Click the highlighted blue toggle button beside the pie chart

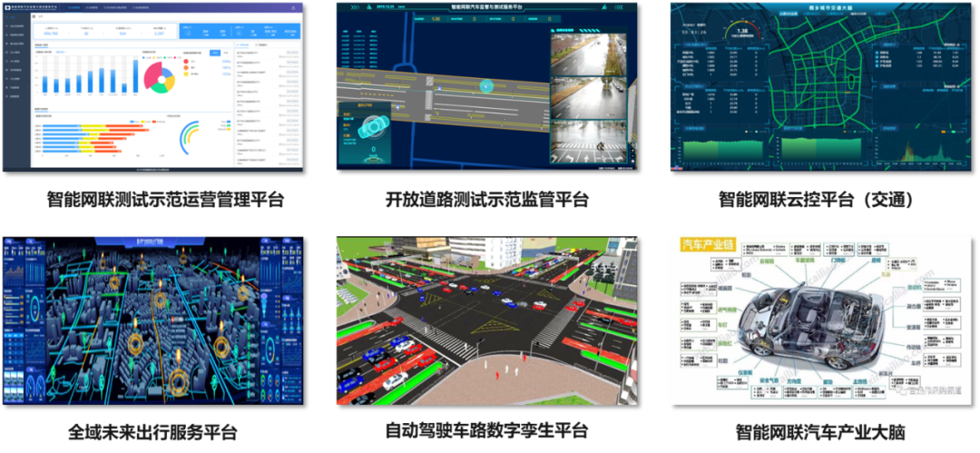pyautogui.click(x=214, y=53)
